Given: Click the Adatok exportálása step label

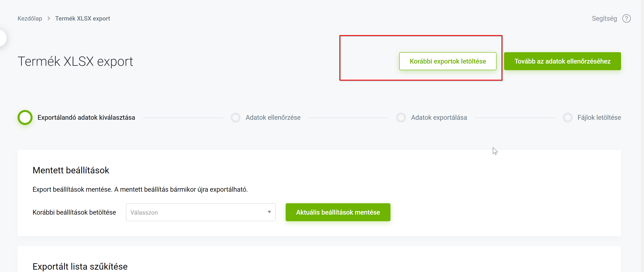Looking at the screenshot, I should tap(439, 118).
